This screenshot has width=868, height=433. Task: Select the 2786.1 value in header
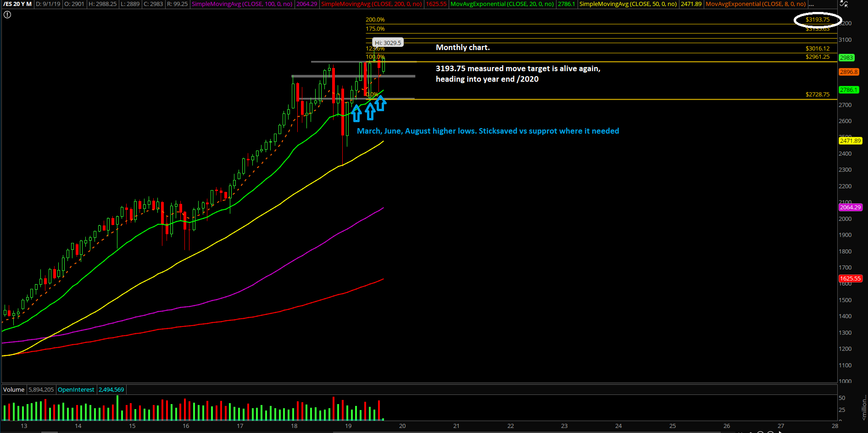click(566, 4)
